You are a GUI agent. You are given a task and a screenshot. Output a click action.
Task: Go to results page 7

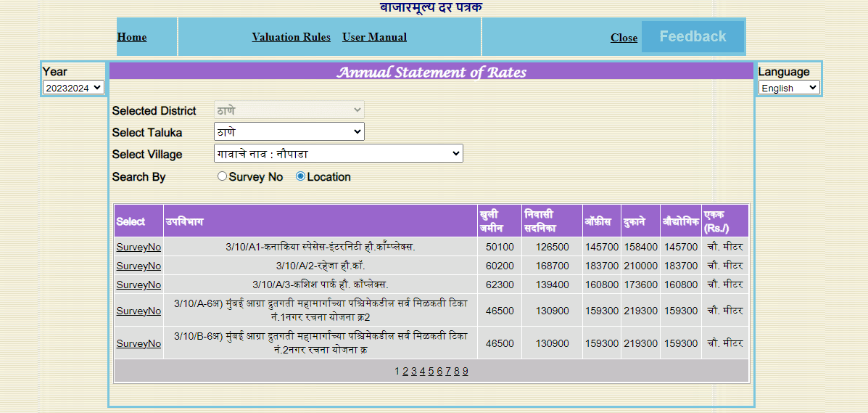point(448,371)
